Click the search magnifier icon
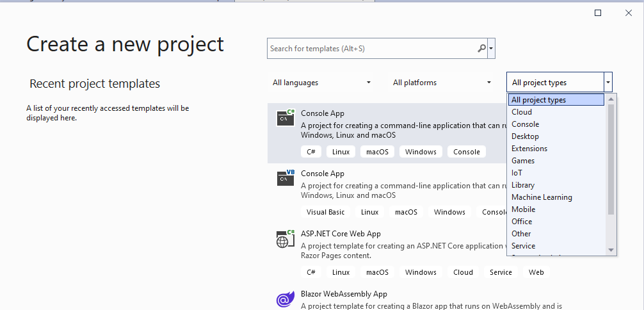 481,49
